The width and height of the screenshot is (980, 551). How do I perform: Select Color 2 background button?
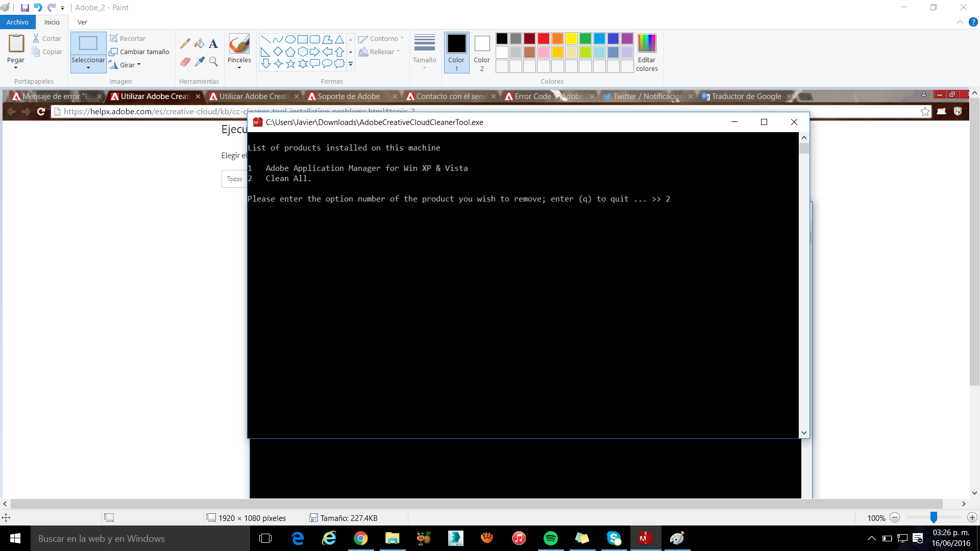pos(482,52)
